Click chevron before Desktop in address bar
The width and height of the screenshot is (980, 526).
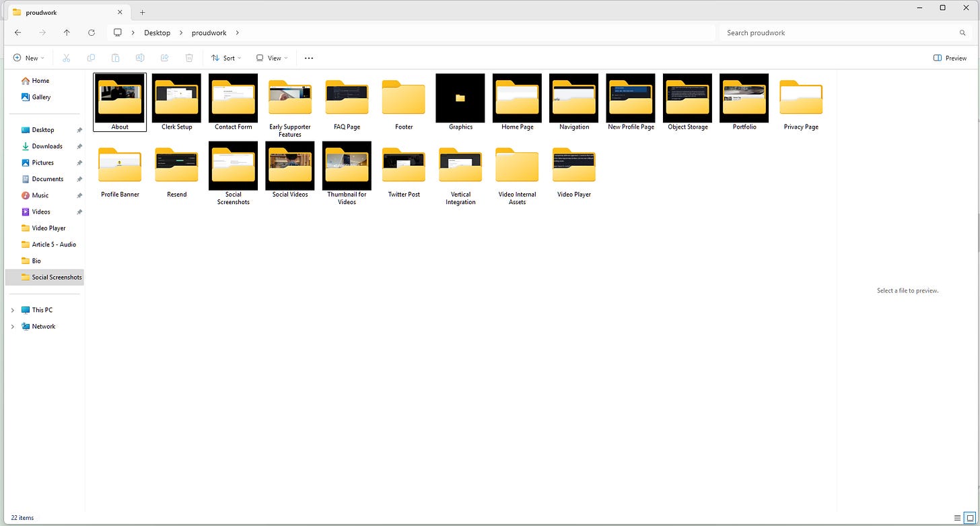click(x=133, y=32)
